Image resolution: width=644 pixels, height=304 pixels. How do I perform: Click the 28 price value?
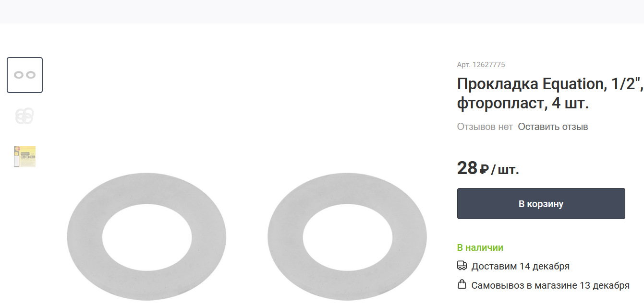pos(467,168)
